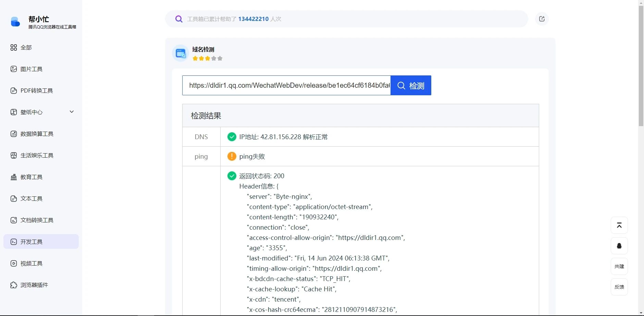Viewport: 644px width, 316px height.
Task: Focus the toolbox search field
Action: (x=347, y=19)
